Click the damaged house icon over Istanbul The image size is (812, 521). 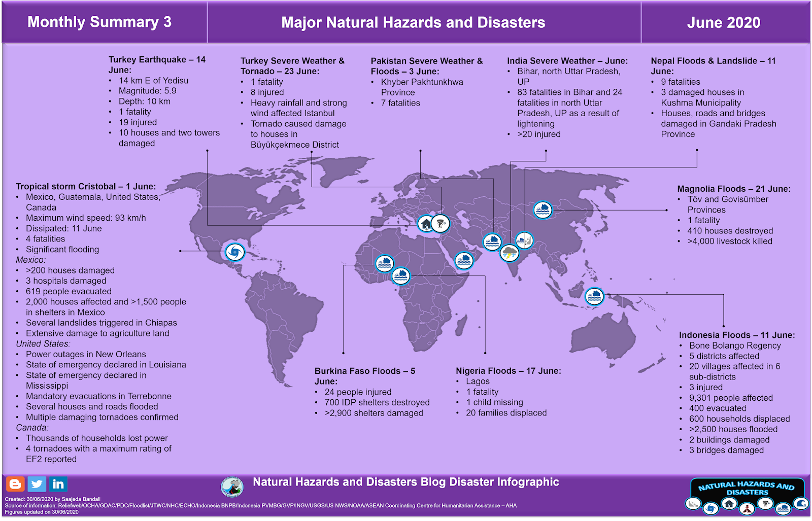click(x=425, y=223)
